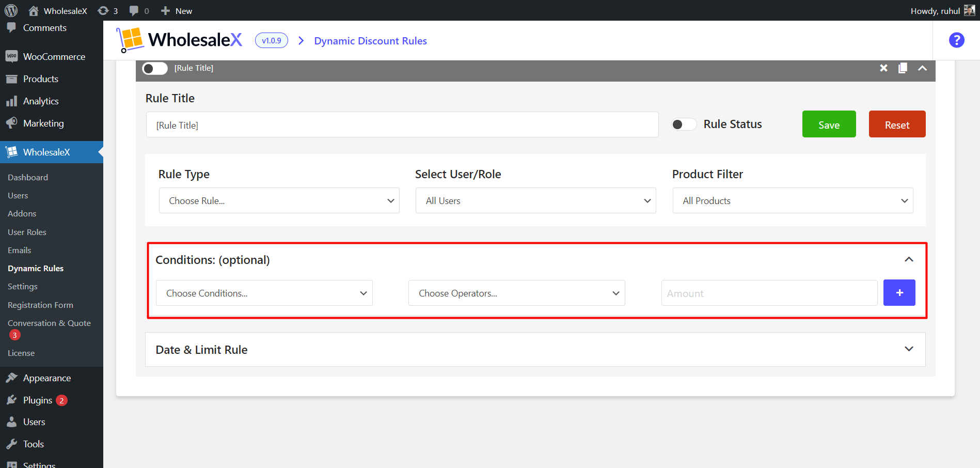
Task: Open the All Users role dropdown
Action: click(x=535, y=200)
